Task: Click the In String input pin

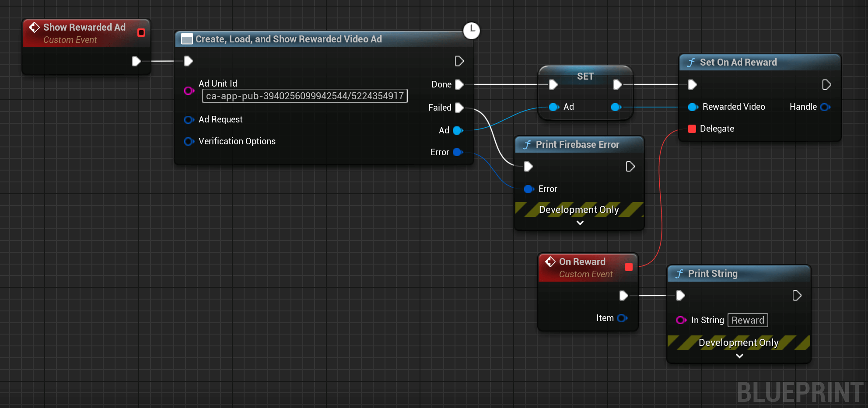Action: point(681,321)
